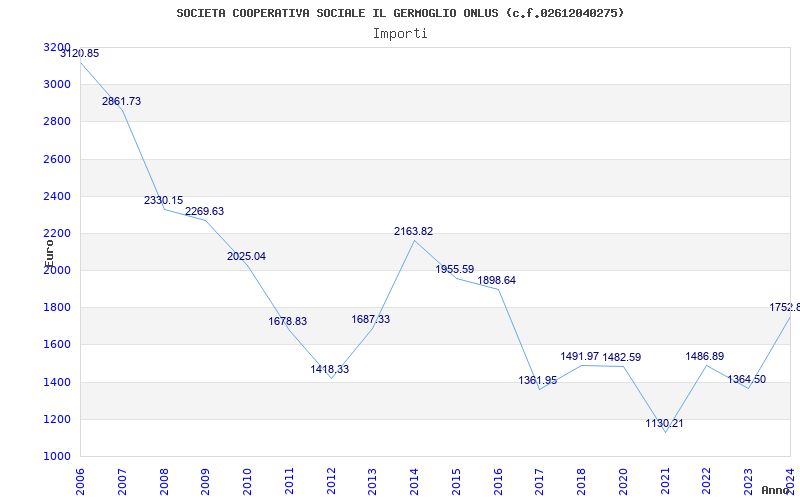Click the 1000 y-axis tick label
This screenshot has height=500, width=800.
(x=57, y=457)
